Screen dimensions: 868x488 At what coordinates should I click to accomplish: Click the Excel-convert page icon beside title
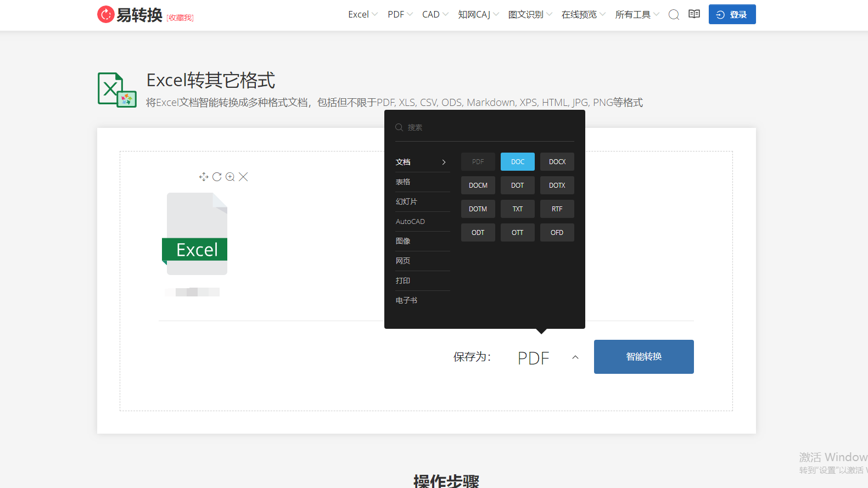tap(117, 90)
